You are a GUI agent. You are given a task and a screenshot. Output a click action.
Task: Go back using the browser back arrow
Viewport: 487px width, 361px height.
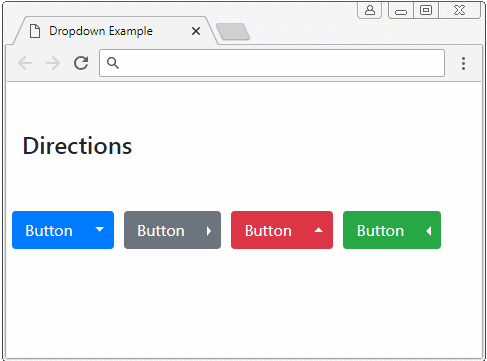click(25, 63)
